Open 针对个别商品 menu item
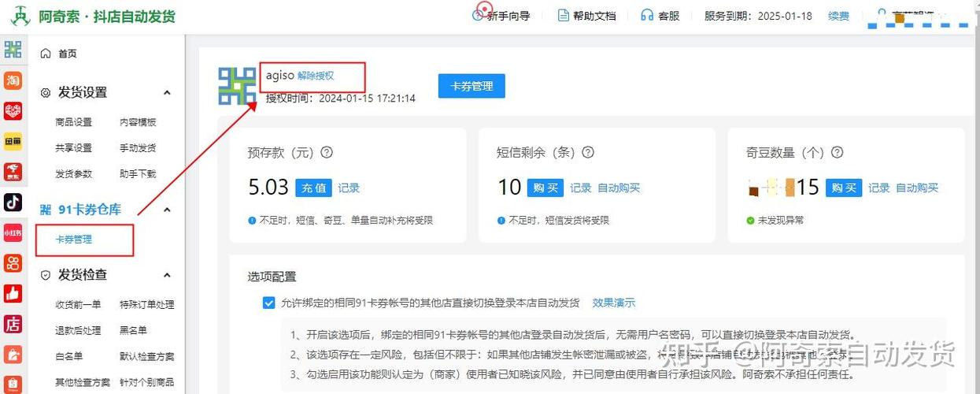 [147, 383]
